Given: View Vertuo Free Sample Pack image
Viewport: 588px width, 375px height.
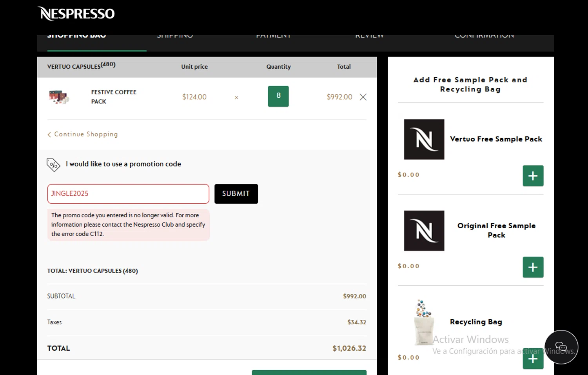Looking at the screenshot, I should coord(424,139).
